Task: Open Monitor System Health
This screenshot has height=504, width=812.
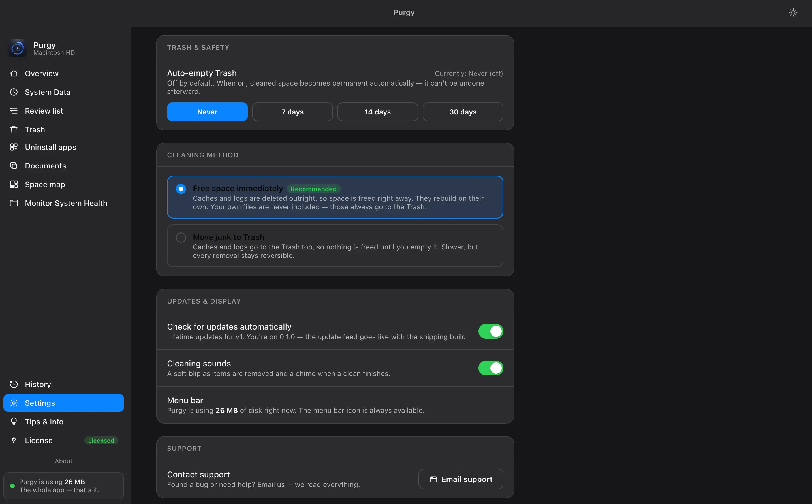Action: 64,203
